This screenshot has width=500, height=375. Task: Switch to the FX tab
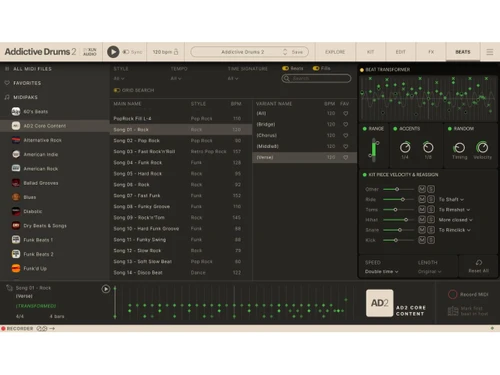pos(431,52)
